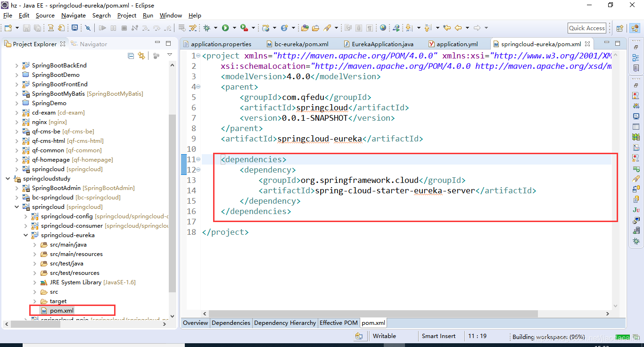The width and height of the screenshot is (644, 347).
Task: Click the Java EE perspective icon
Action: tap(635, 28)
